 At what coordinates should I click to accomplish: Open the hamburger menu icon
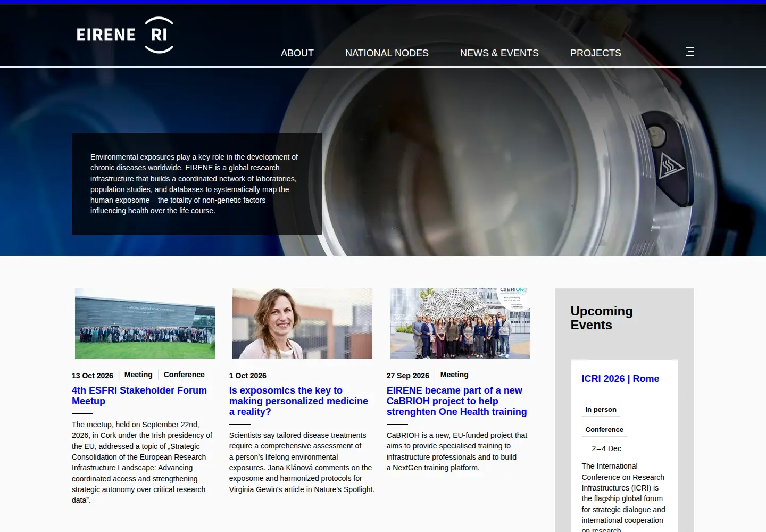(690, 52)
